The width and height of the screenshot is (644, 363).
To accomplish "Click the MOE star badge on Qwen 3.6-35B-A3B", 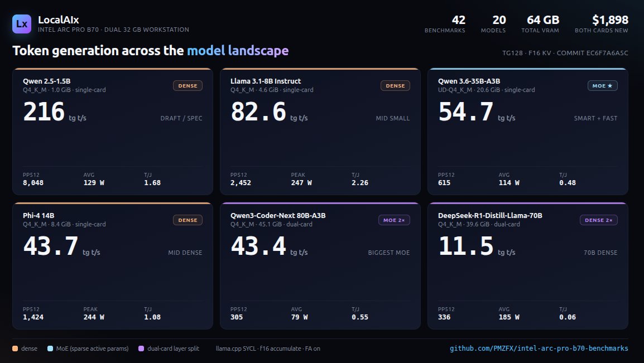I will coord(603,86).
